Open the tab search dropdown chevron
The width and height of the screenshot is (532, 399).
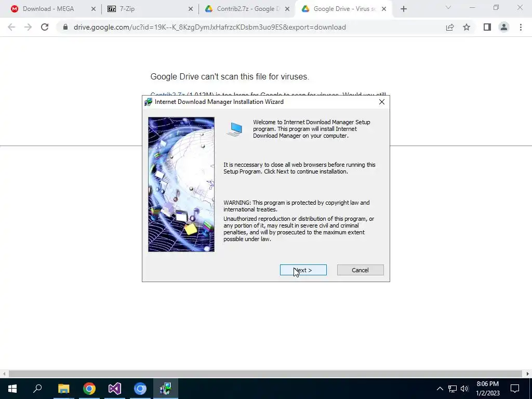click(448, 7)
